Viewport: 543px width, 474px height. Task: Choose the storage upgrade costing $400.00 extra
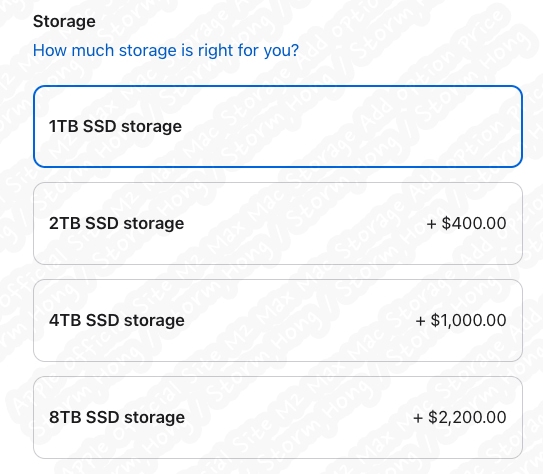click(278, 223)
